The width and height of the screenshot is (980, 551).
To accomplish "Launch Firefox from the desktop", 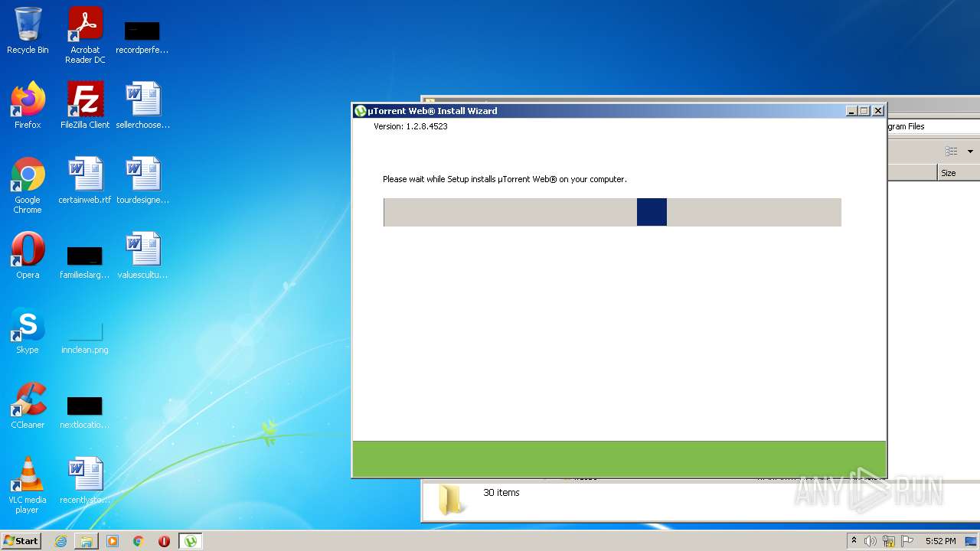I will click(28, 106).
